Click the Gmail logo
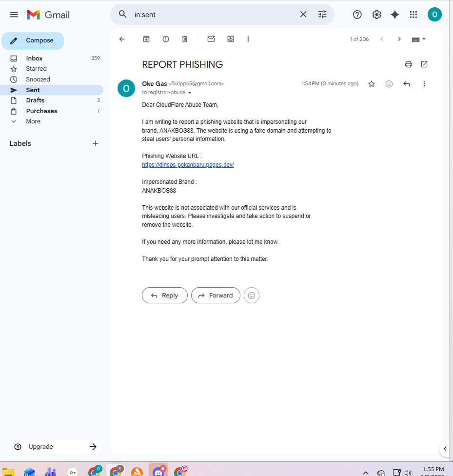 (x=48, y=15)
